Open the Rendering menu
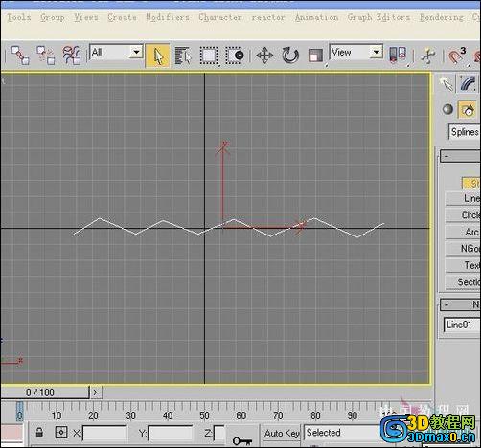Viewport: 481px width, 448px height. pyautogui.click(x=442, y=17)
